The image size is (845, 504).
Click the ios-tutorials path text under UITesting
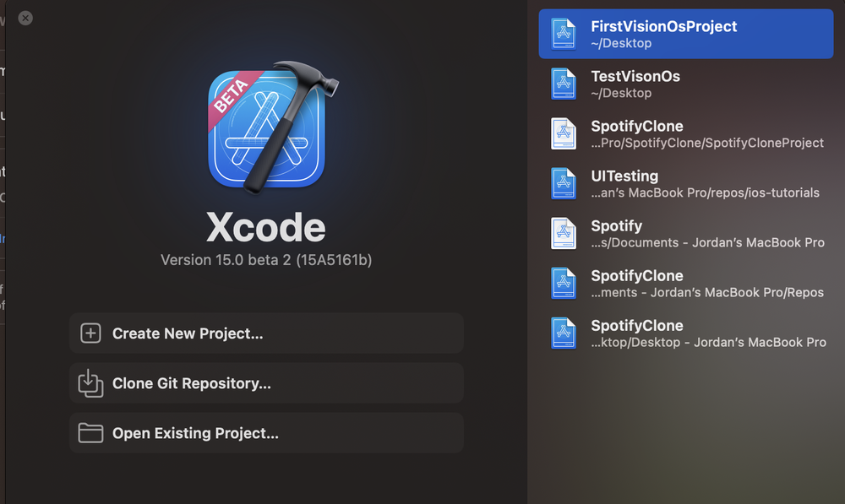[x=705, y=192]
